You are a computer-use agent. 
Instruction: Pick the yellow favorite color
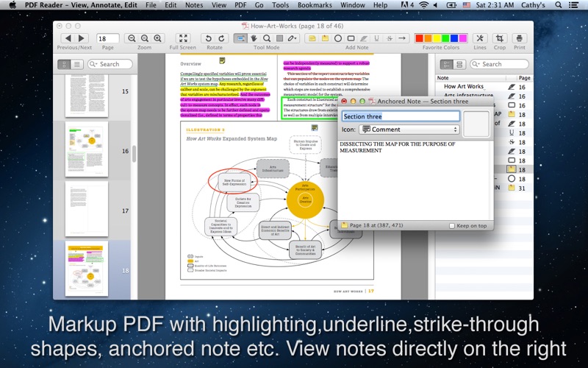coord(437,38)
